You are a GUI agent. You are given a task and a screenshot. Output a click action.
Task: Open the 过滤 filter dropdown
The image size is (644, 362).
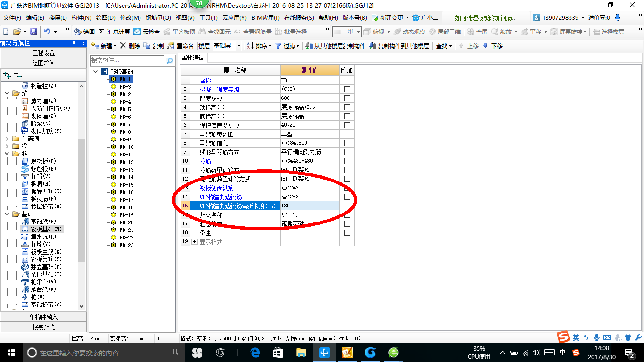(x=287, y=46)
